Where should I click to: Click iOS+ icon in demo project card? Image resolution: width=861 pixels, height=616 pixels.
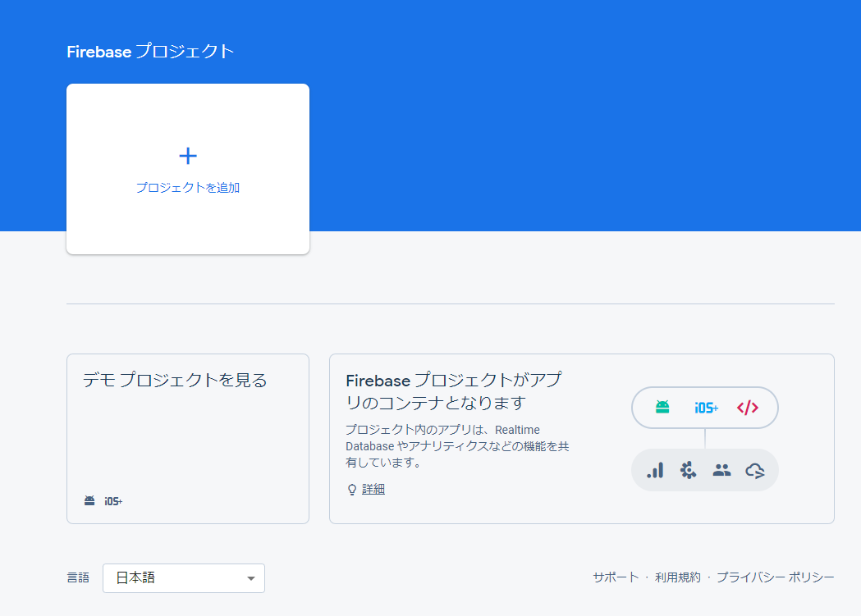tap(113, 501)
